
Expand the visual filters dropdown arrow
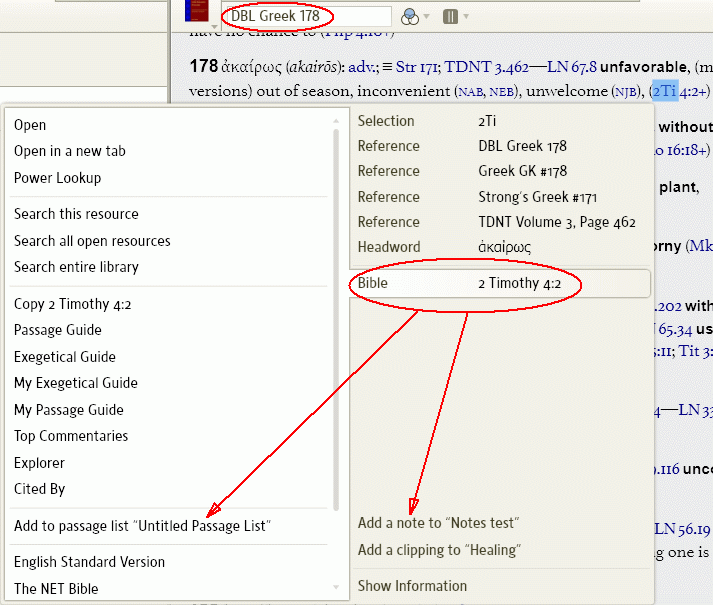tap(427, 17)
